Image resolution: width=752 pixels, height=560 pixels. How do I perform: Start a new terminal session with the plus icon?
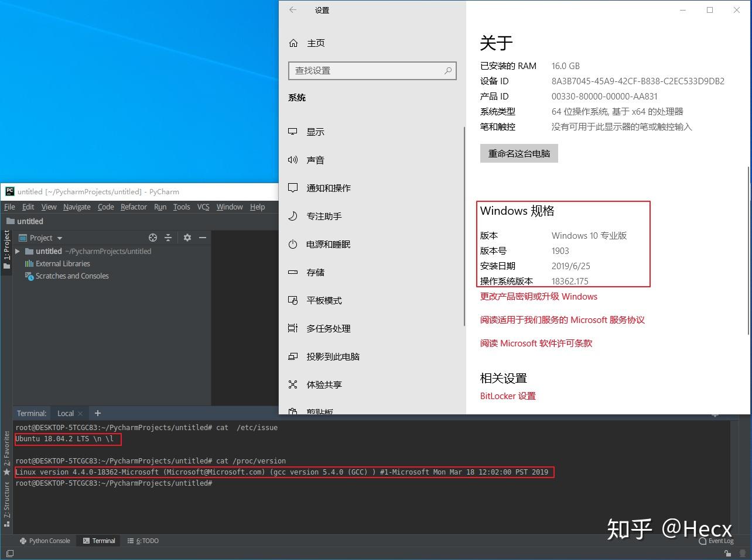[x=97, y=413]
